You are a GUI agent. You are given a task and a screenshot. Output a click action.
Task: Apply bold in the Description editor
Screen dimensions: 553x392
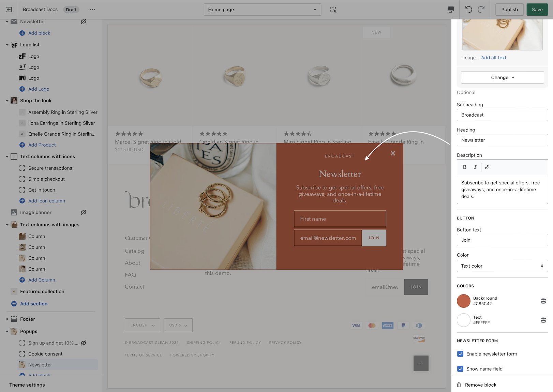coord(465,167)
